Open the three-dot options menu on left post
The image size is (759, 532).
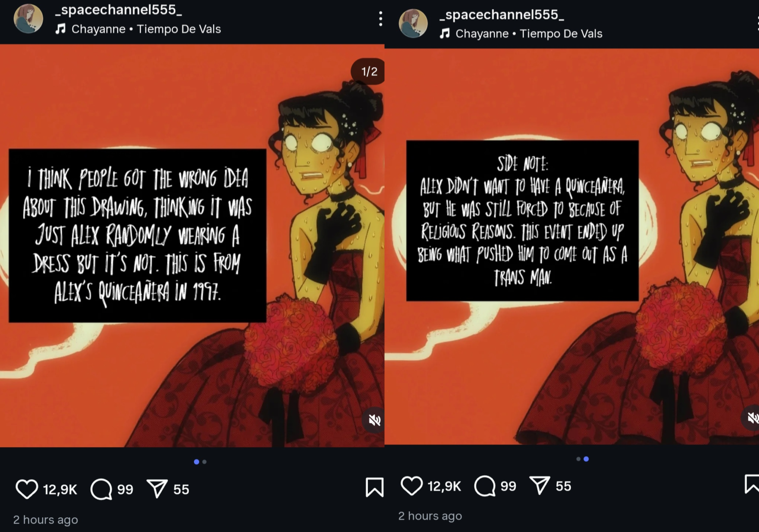[380, 19]
